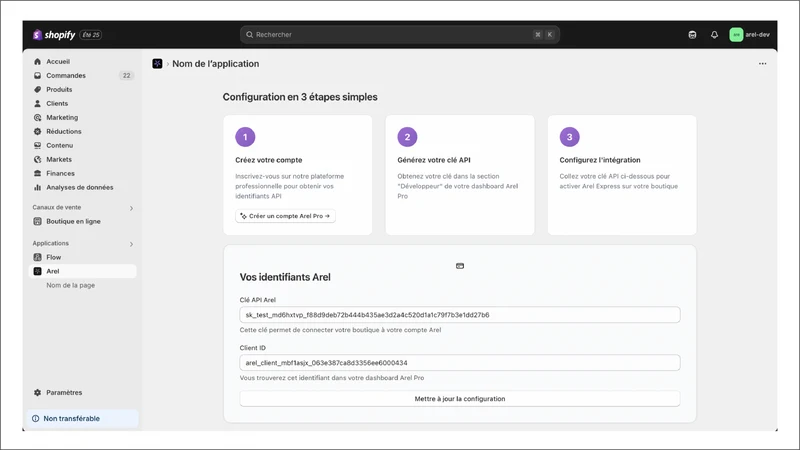800x450 pixels.
Task: Click the Accueil home icon
Action: [x=37, y=61]
